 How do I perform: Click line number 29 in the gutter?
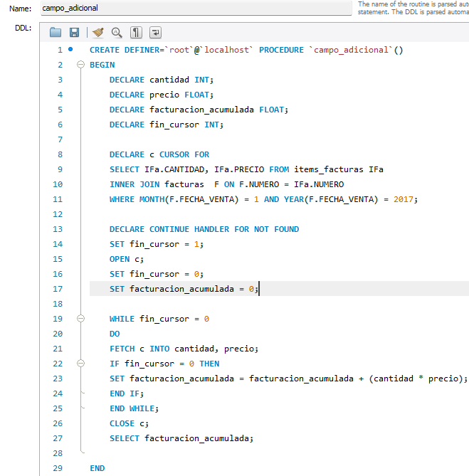[x=57, y=468]
